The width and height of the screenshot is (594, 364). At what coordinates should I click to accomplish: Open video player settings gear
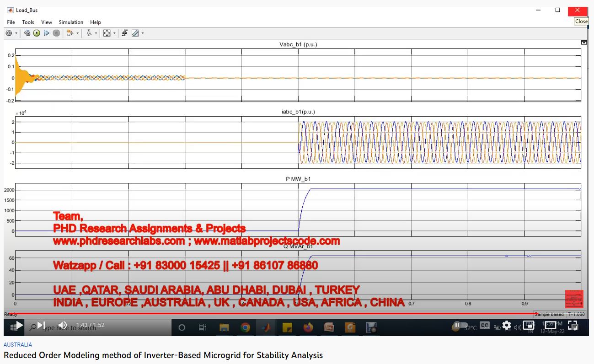coord(507,325)
